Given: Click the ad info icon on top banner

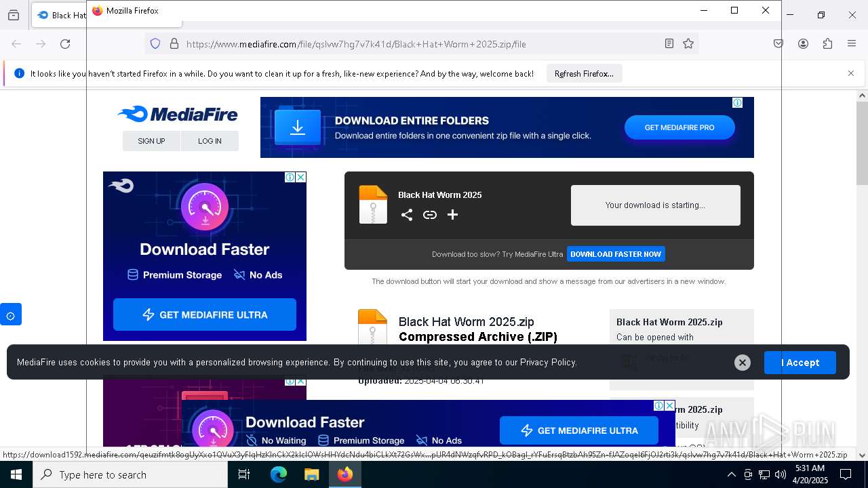Looking at the screenshot, I should pos(737,103).
